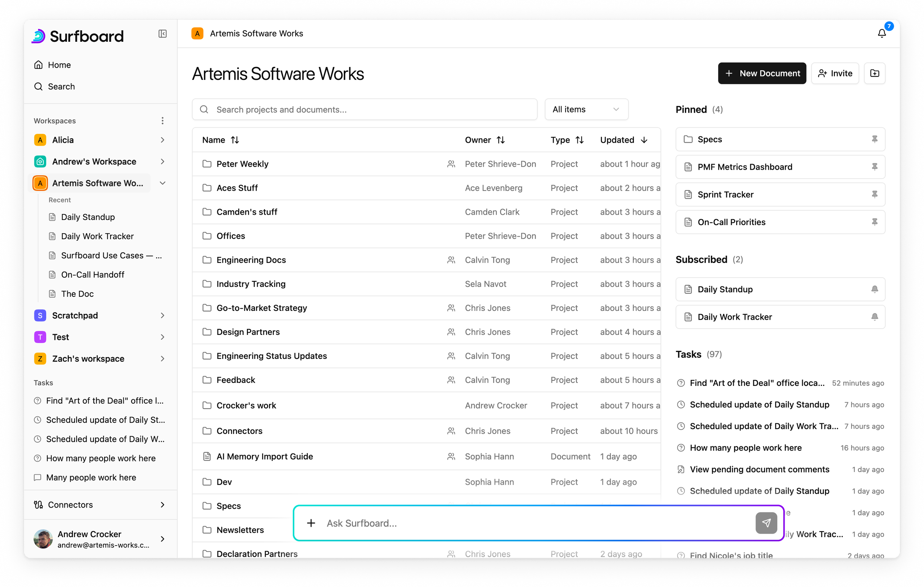
Task: Collapse the sidebar using the panel icon
Action: pyautogui.click(x=162, y=34)
